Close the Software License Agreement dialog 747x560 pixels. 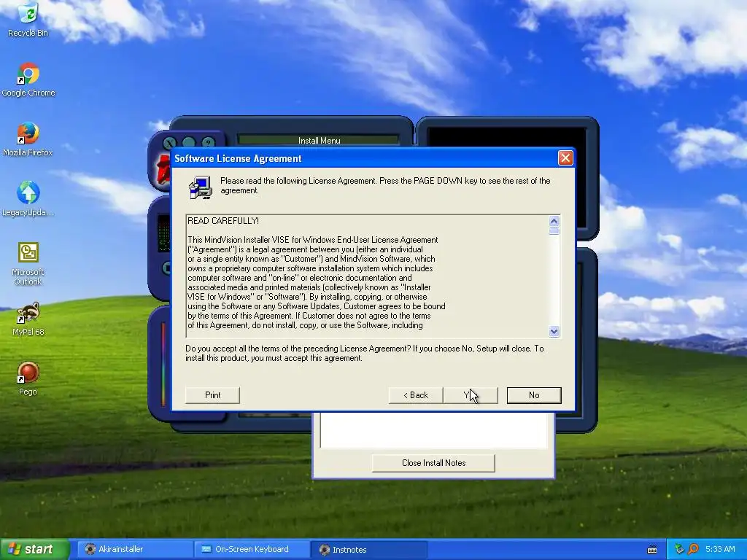565,158
